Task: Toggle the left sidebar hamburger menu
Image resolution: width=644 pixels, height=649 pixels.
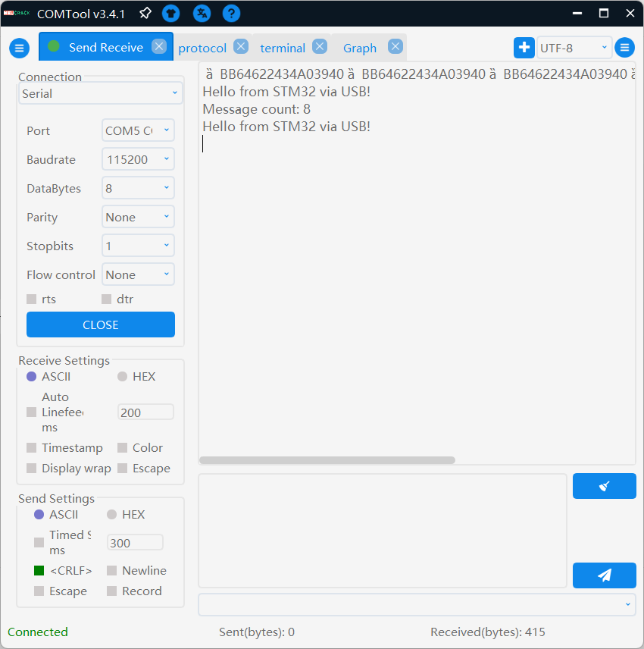Action: (20, 48)
